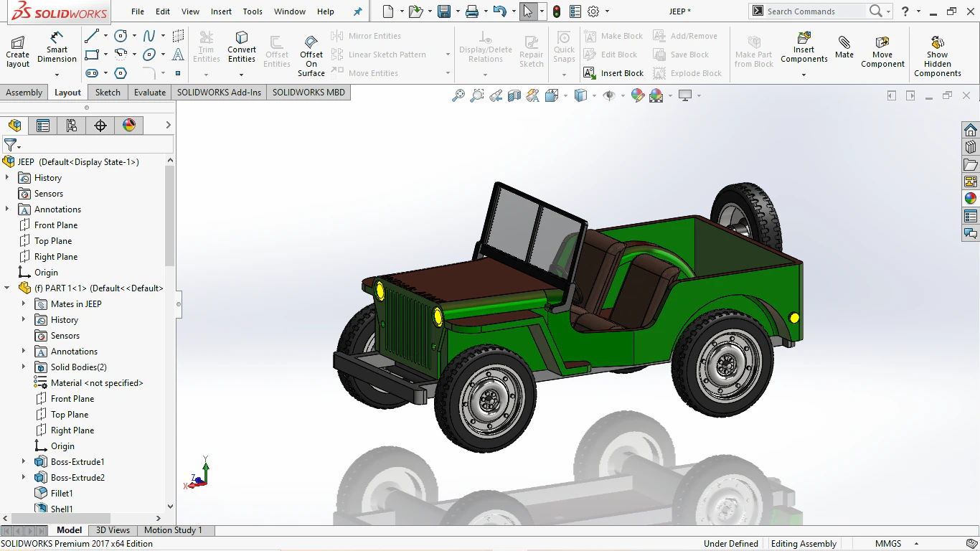
Task: Click the Save toolbar icon
Action: (444, 11)
